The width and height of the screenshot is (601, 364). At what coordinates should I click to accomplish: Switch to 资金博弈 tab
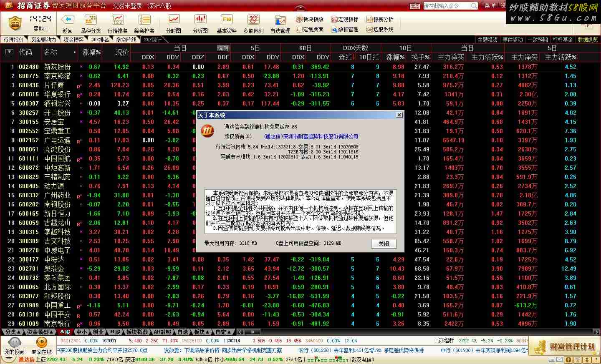(x=73, y=40)
